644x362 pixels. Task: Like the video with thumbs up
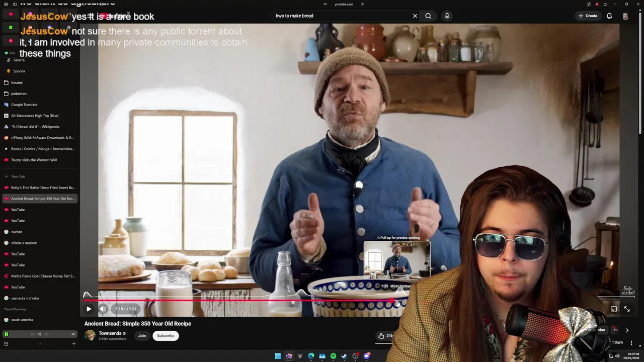tap(385, 336)
